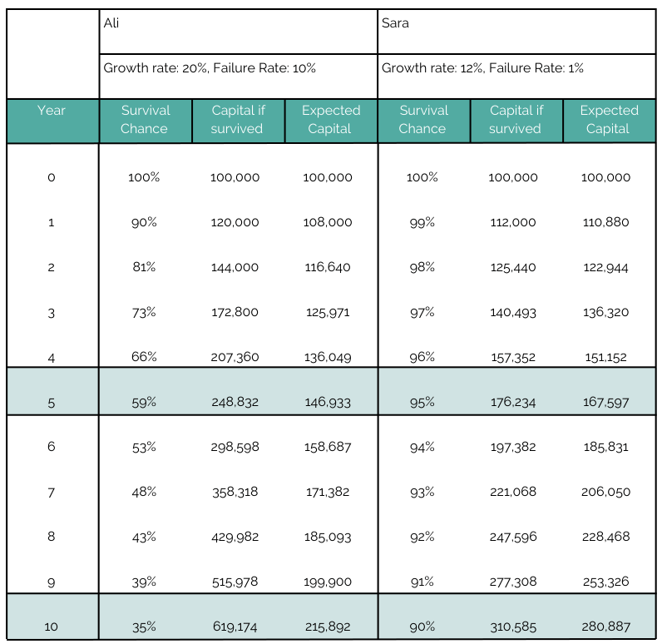Select the cell containing 112,000

point(513,222)
